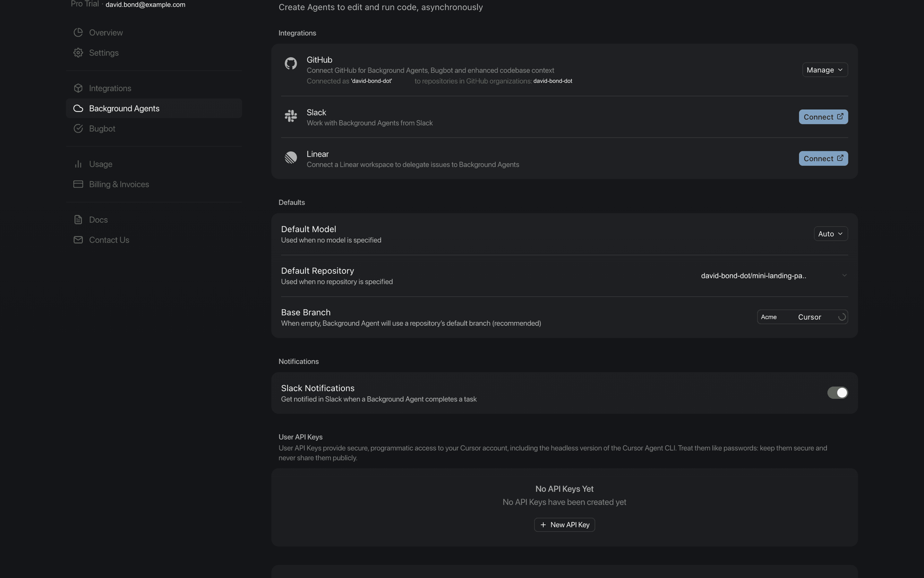Select Background Agents in sidebar
This screenshot has height=578, width=924.
tap(154, 108)
